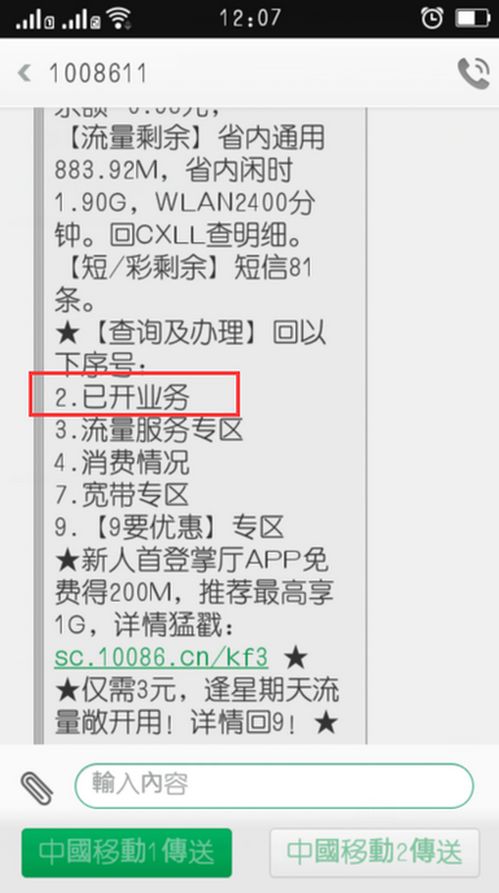Tap the paperclip attachment icon
The image size is (499, 893).
[x=37, y=788]
